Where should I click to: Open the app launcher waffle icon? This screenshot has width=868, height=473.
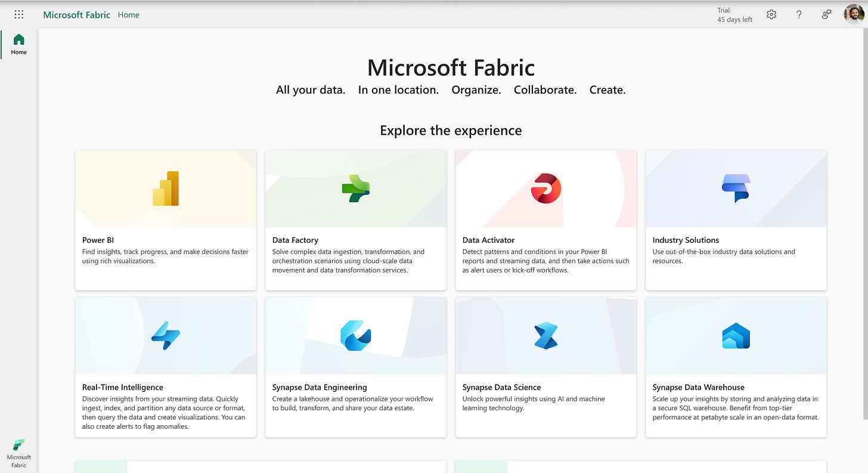pyautogui.click(x=19, y=14)
